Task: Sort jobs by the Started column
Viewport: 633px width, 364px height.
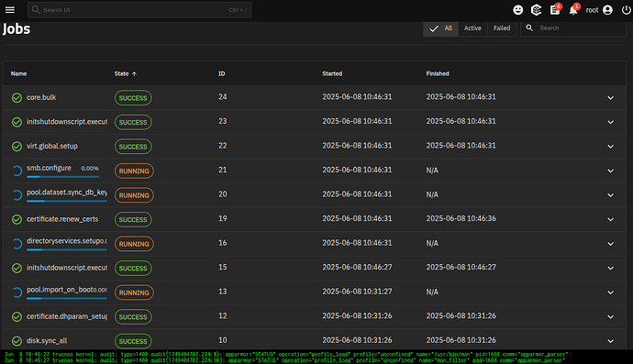Action: pos(332,74)
